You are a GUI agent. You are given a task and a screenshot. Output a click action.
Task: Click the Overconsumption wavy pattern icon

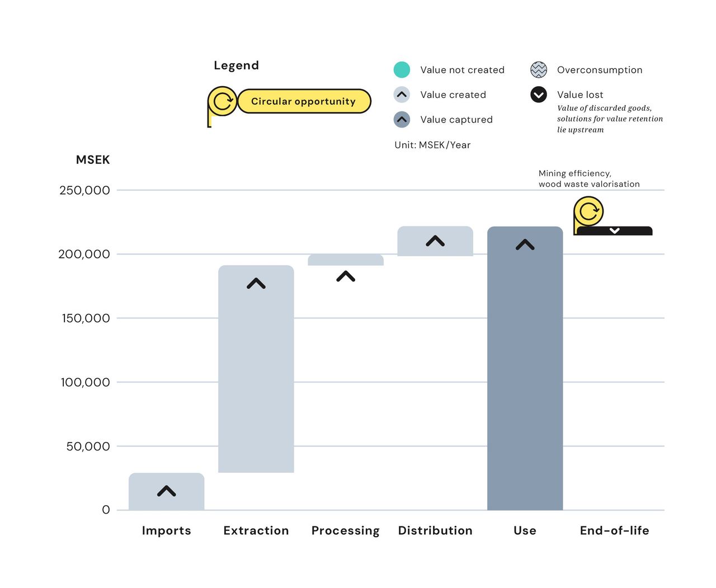539,70
